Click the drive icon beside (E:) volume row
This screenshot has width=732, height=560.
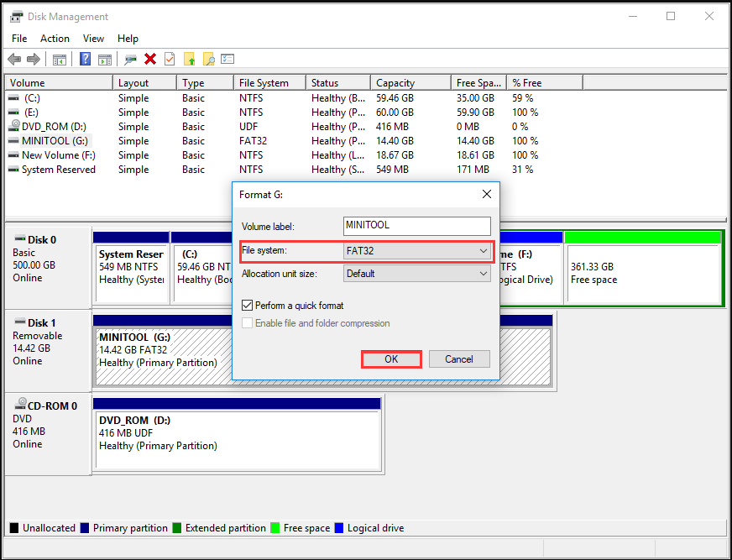pos(14,113)
